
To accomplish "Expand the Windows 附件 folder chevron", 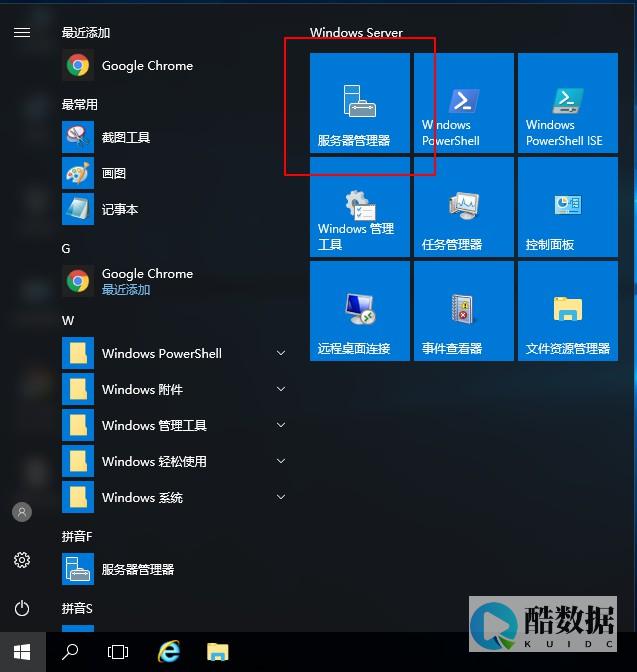I will coord(281,389).
